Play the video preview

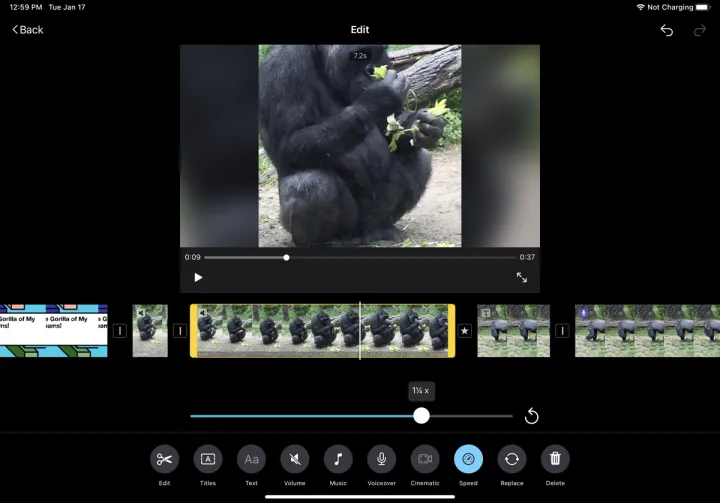point(198,277)
